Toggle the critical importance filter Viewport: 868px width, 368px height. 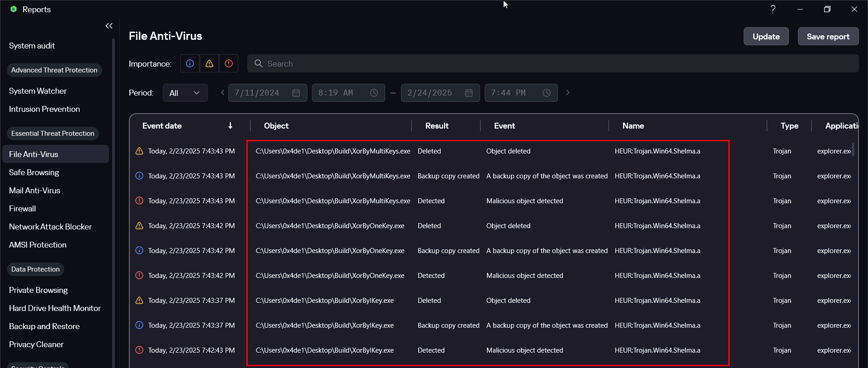pos(229,63)
